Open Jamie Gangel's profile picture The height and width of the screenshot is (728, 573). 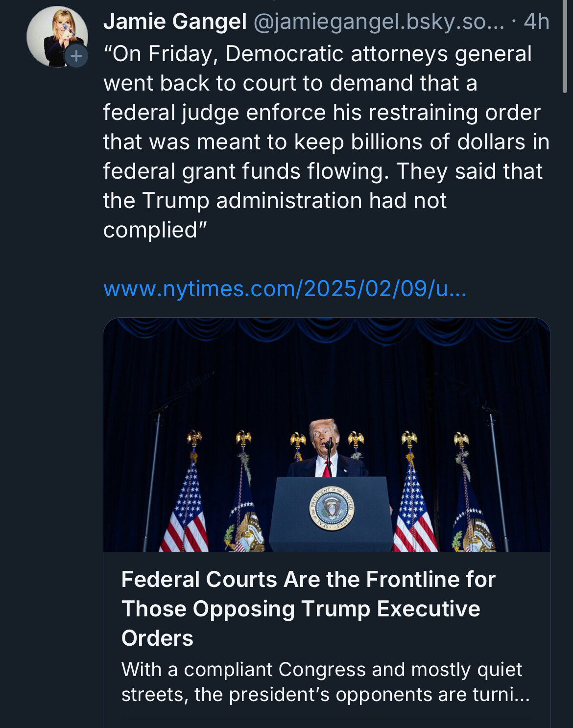pyautogui.click(x=55, y=35)
